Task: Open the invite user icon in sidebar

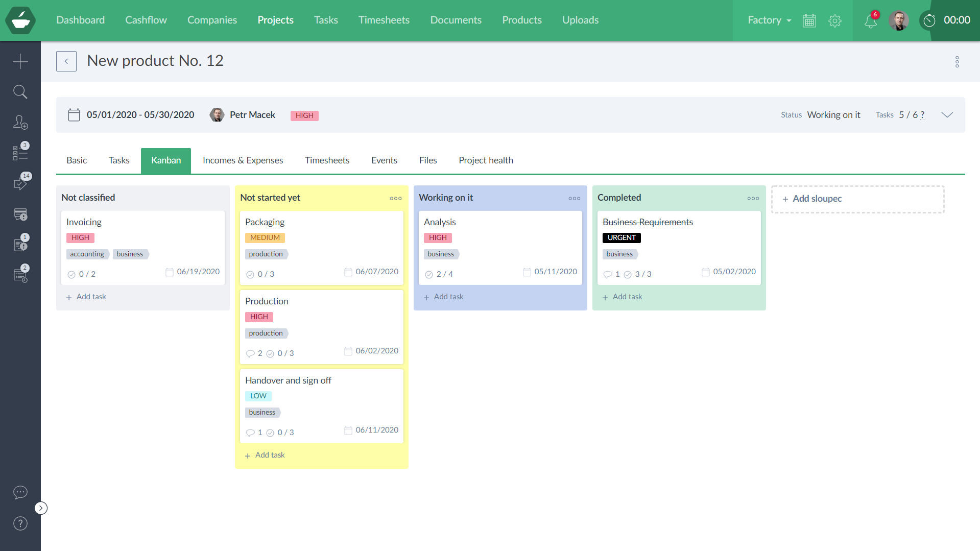Action: coord(20,122)
